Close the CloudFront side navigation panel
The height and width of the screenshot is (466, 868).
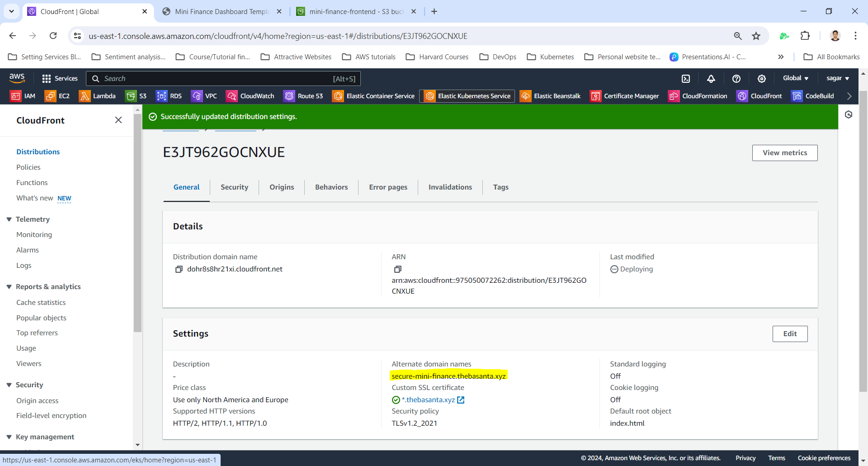118,120
